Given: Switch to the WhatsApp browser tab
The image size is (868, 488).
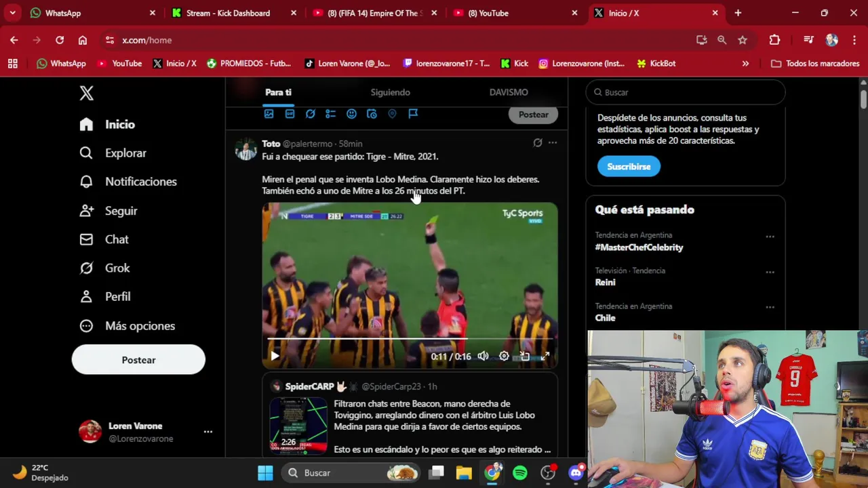Looking at the screenshot, I should (92, 13).
